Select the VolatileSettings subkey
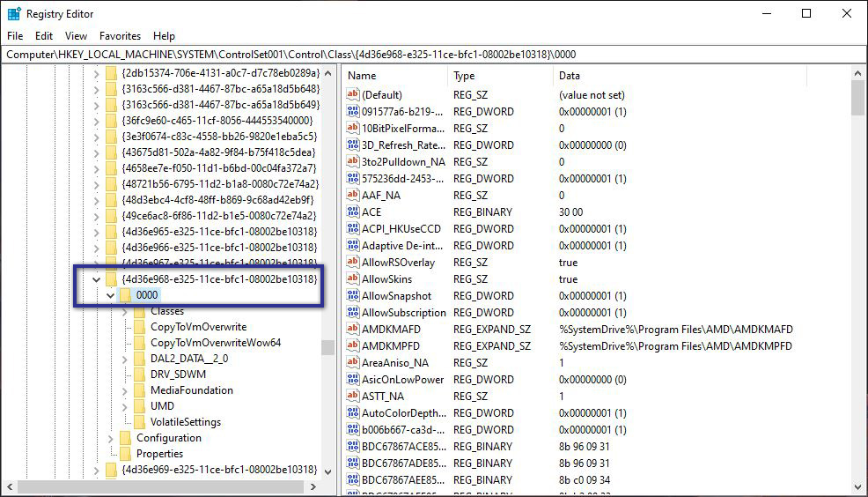This screenshot has width=868, height=497. pyautogui.click(x=186, y=422)
